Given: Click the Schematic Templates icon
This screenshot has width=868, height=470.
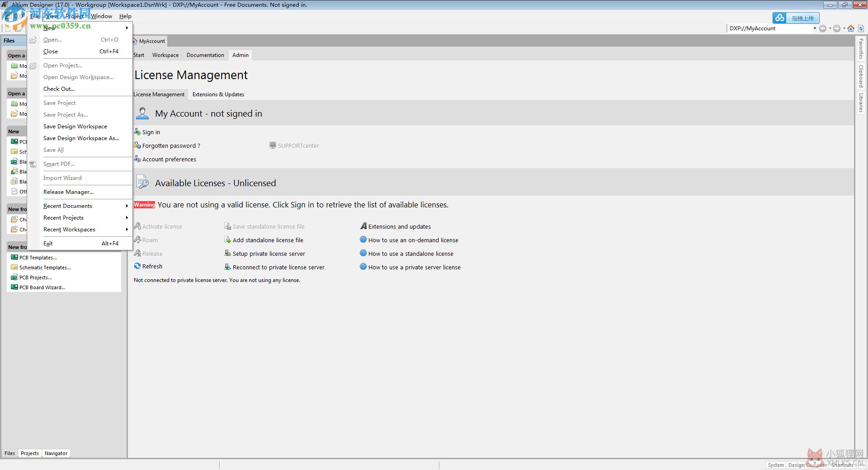Looking at the screenshot, I should (14, 267).
